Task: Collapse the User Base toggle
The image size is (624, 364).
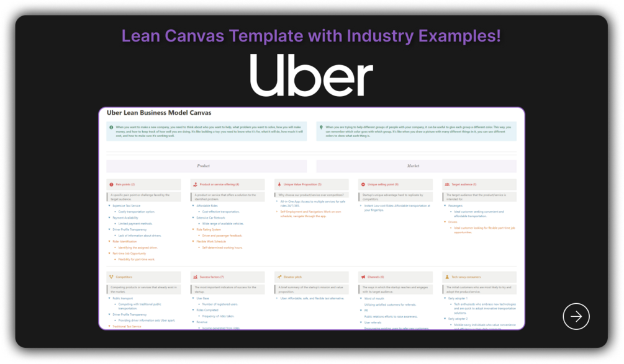Action: pos(193,298)
